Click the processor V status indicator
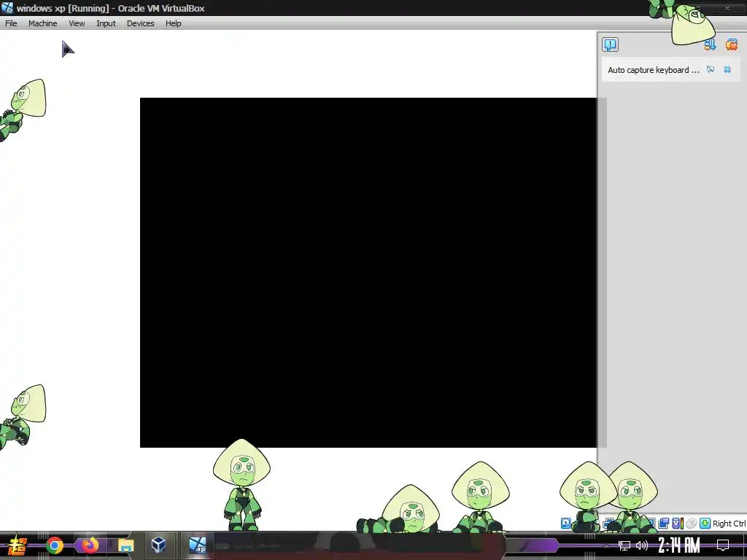 [678, 524]
